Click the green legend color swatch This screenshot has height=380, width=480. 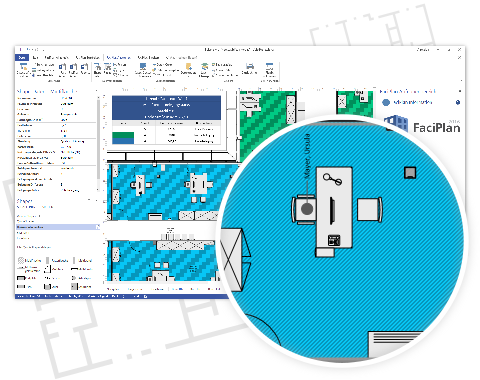click(x=123, y=135)
